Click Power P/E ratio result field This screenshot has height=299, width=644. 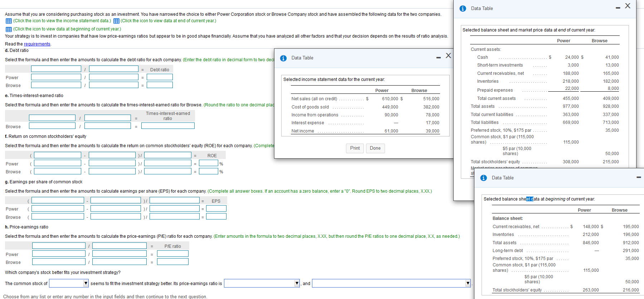[173, 254]
